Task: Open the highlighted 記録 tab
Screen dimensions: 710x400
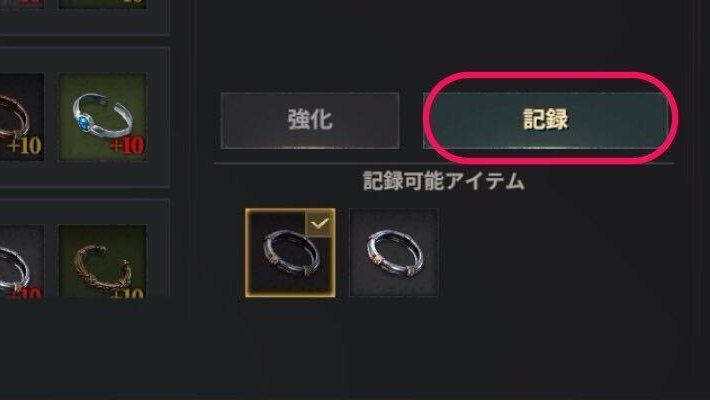Action: [546, 120]
